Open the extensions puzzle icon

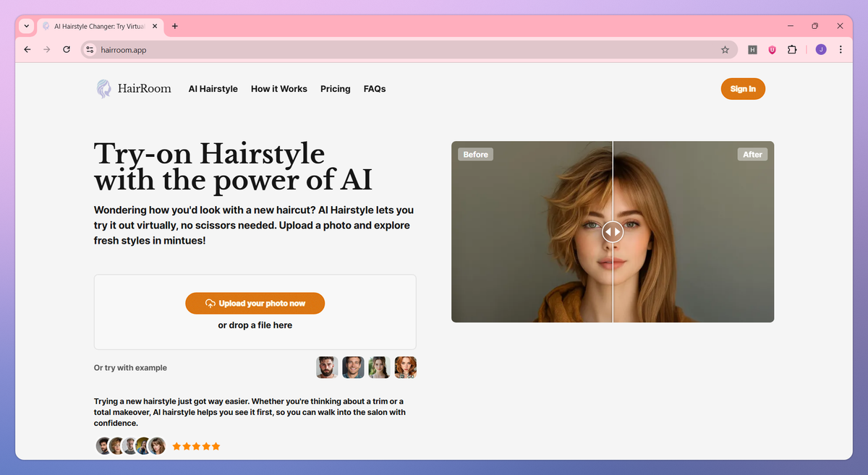(792, 50)
